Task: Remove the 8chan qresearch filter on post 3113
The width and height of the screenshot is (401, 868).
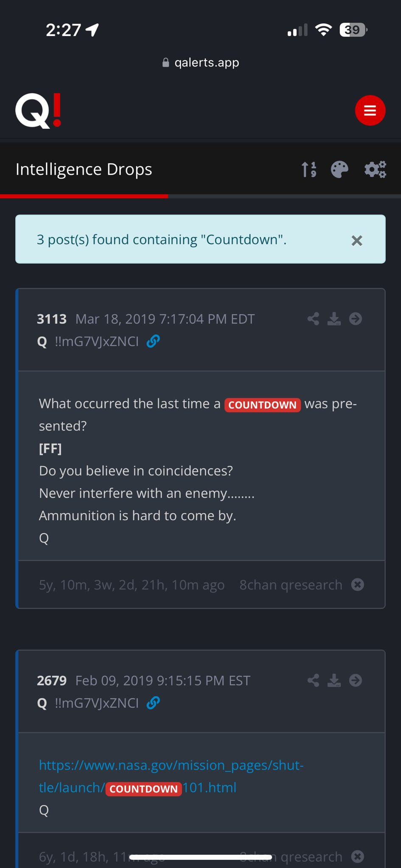Action: pyautogui.click(x=358, y=585)
